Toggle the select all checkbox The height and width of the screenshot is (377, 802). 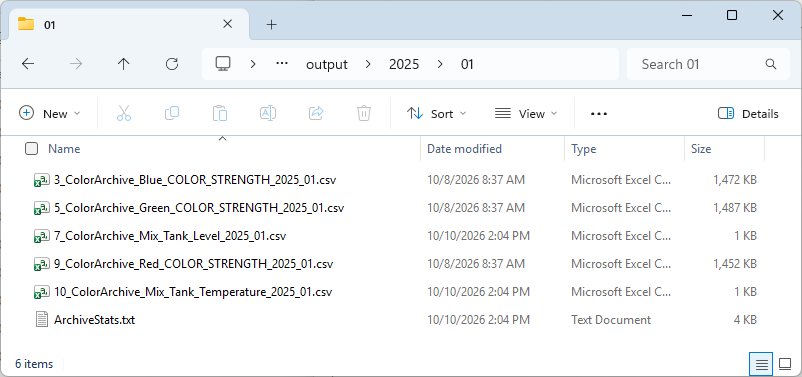[31, 149]
